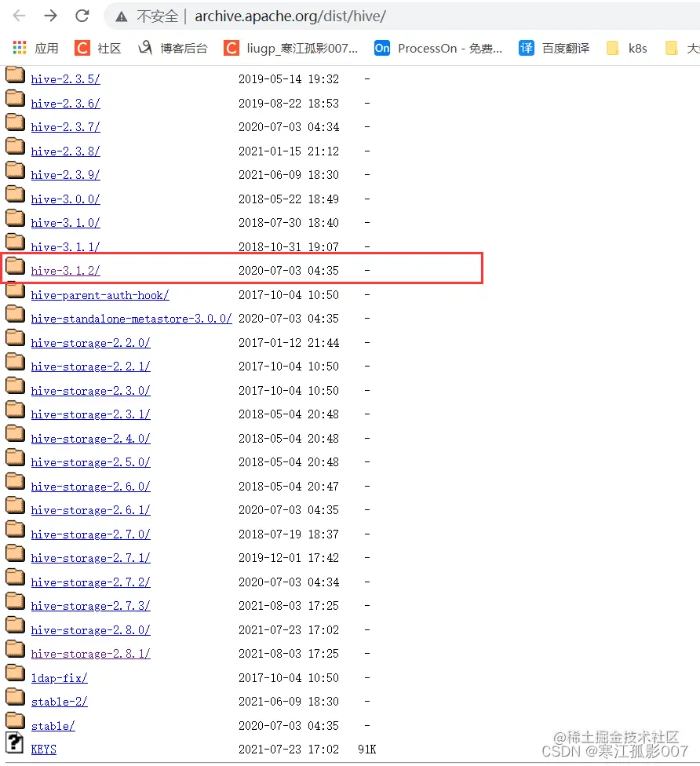Screen dimensions: 700x766
Task: Open the hive-storage-2.5.0/ link
Action: (91, 462)
